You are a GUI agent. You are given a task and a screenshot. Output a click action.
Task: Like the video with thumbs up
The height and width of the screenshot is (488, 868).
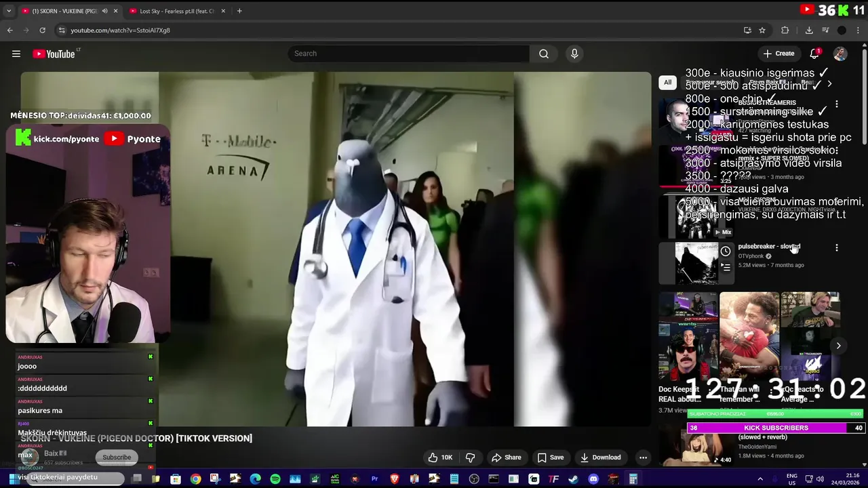439,457
